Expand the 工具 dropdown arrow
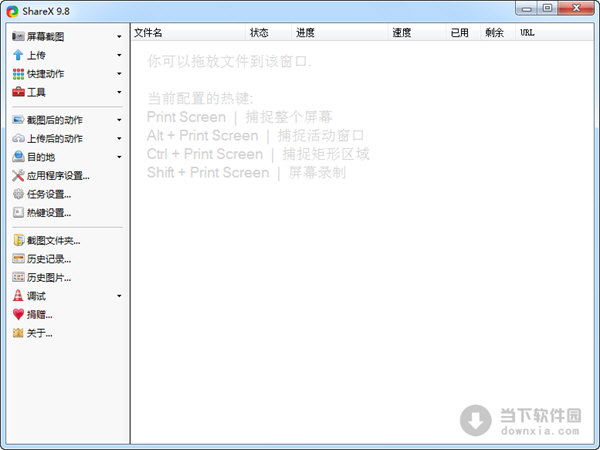 click(x=119, y=92)
